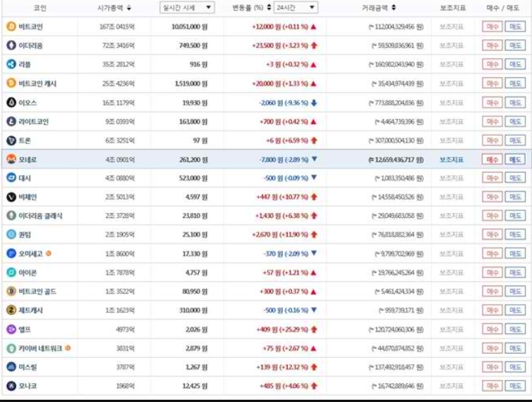Click the +409 원 (+25.29 %) change value
The image size is (532, 402).
[282, 329]
